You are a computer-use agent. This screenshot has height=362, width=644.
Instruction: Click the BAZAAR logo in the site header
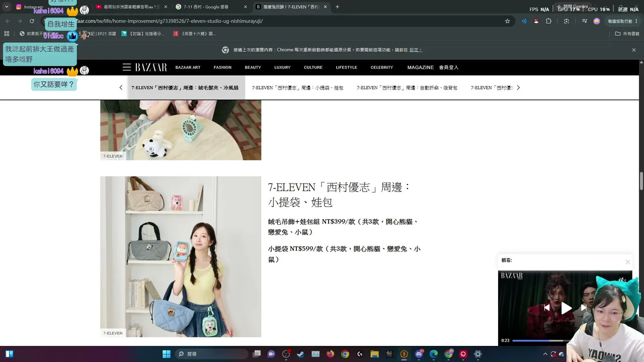click(x=151, y=67)
